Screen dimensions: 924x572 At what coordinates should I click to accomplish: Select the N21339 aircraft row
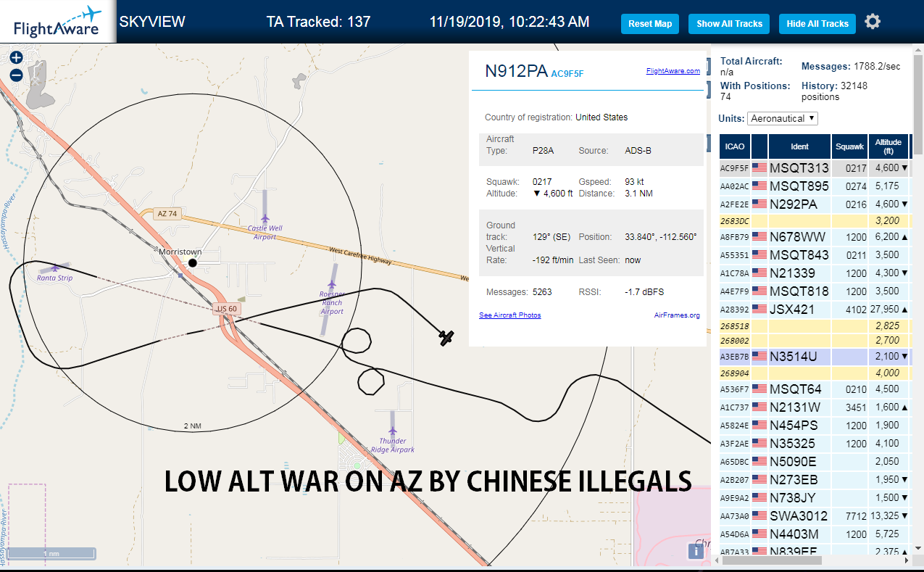point(815,273)
